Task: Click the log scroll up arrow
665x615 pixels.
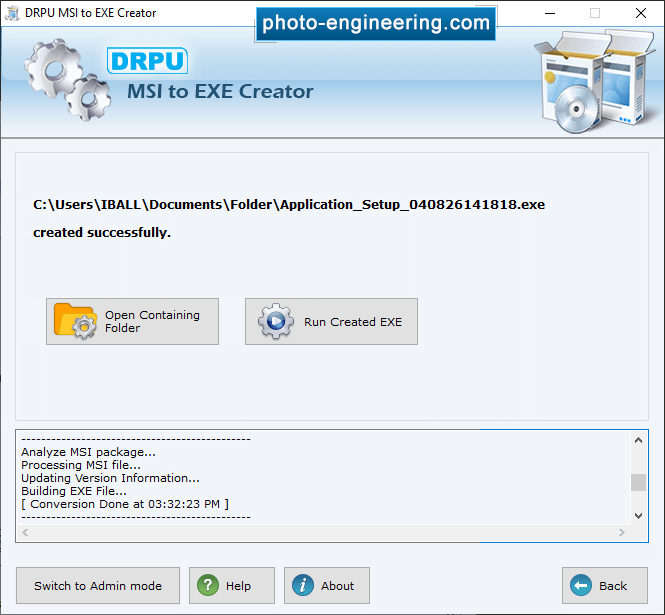Action: point(638,441)
